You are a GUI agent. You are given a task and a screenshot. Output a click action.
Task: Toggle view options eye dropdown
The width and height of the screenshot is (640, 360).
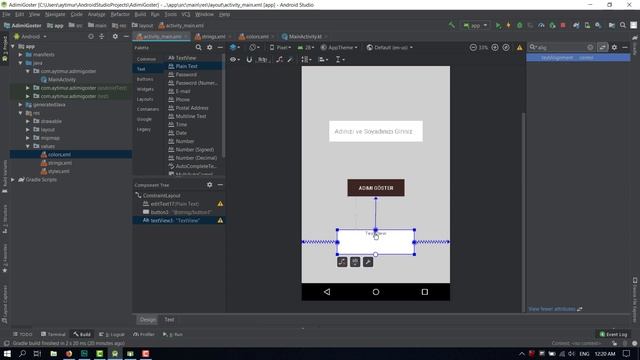tap(235, 60)
